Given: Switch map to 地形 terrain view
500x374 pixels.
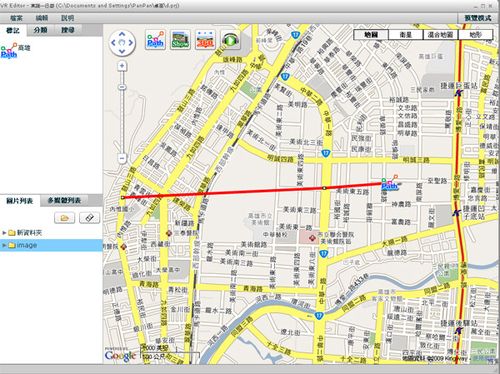Looking at the screenshot, I should pos(475,35).
